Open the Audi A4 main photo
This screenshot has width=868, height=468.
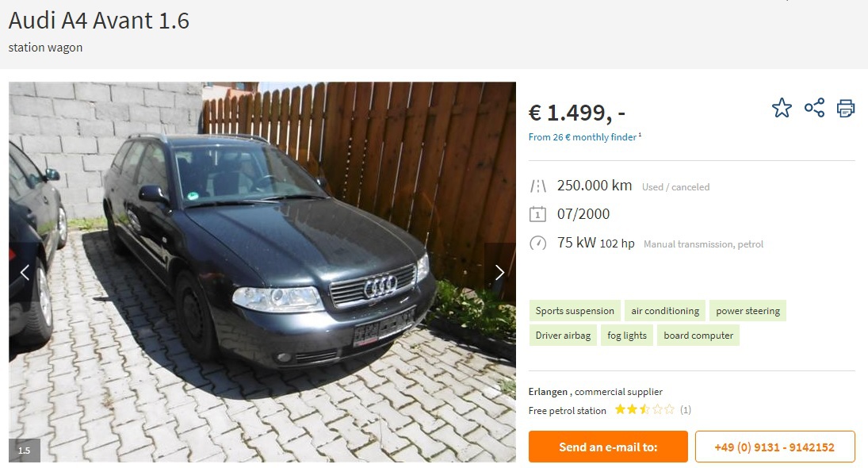(262, 272)
